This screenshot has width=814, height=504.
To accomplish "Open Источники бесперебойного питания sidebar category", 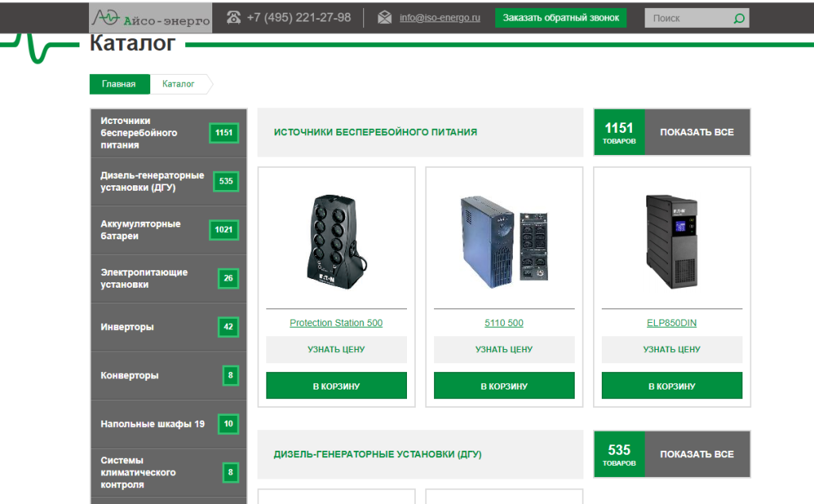I will [x=169, y=133].
